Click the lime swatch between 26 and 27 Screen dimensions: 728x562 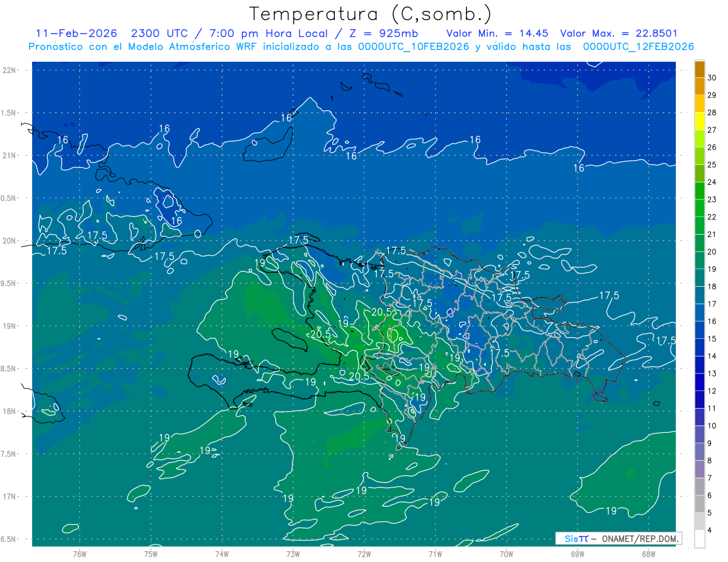click(x=699, y=139)
